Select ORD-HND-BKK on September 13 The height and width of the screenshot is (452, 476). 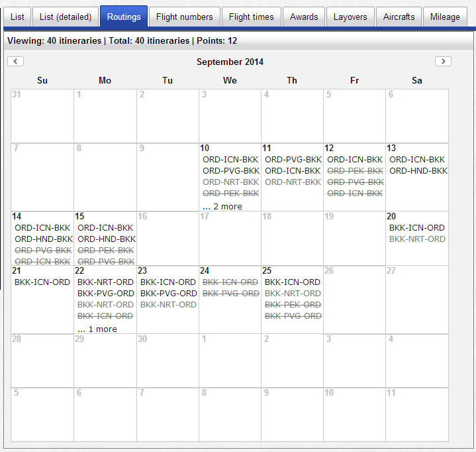coord(418,171)
